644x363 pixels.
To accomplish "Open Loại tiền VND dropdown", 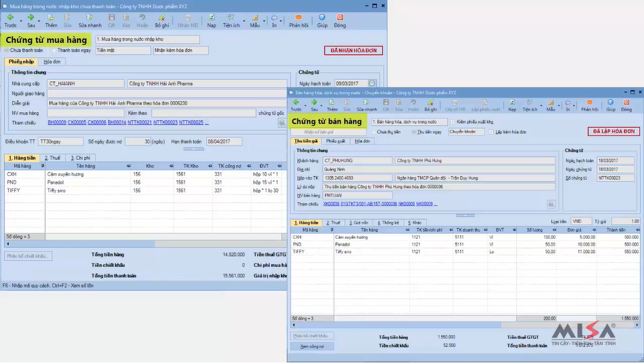I will (x=580, y=221).
